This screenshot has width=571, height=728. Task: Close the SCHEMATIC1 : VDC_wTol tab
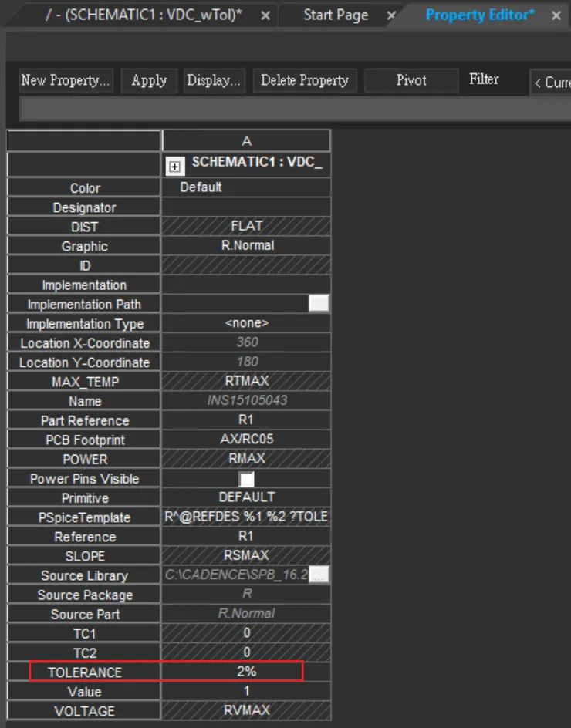click(x=265, y=16)
